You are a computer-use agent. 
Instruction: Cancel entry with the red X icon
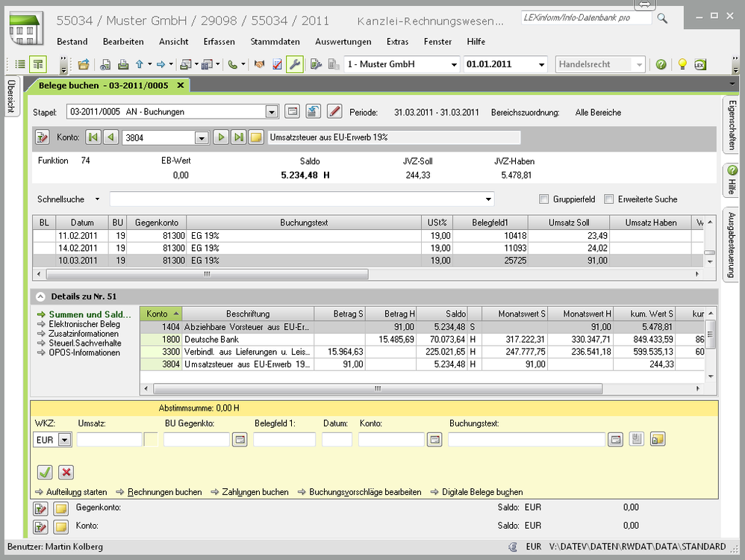click(x=66, y=472)
